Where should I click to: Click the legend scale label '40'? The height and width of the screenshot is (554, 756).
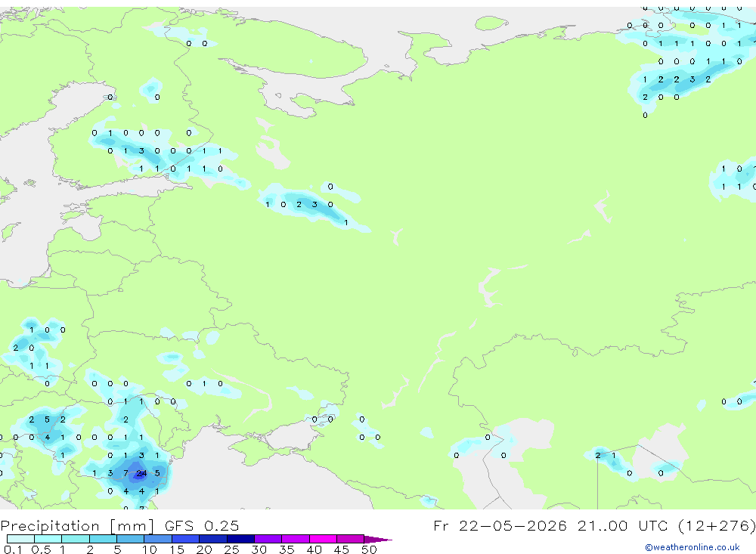314,549
